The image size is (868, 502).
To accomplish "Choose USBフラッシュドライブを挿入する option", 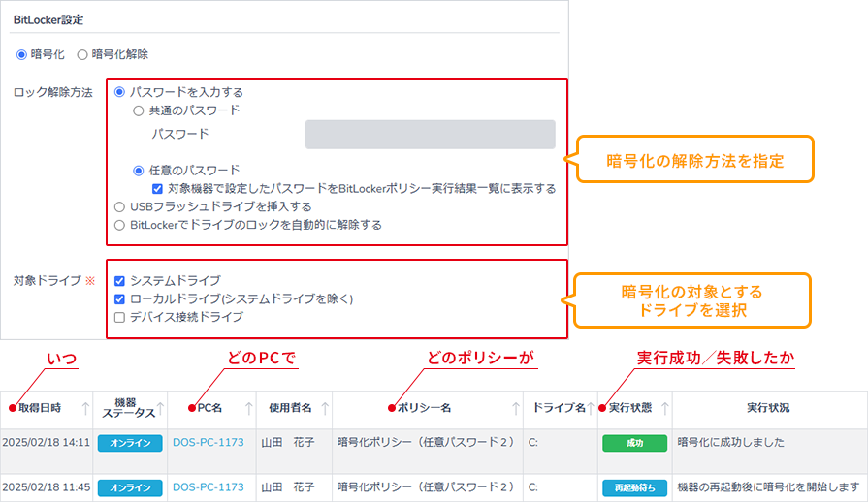I will (x=119, y=207).
